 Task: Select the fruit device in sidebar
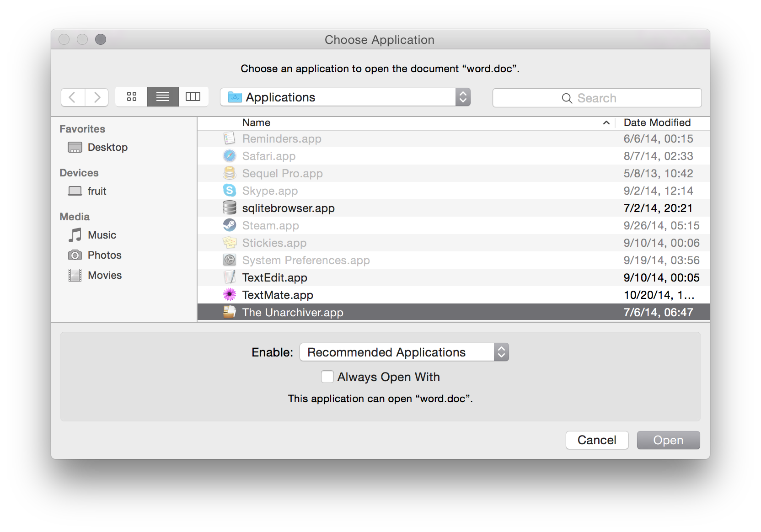click(97, 191)
